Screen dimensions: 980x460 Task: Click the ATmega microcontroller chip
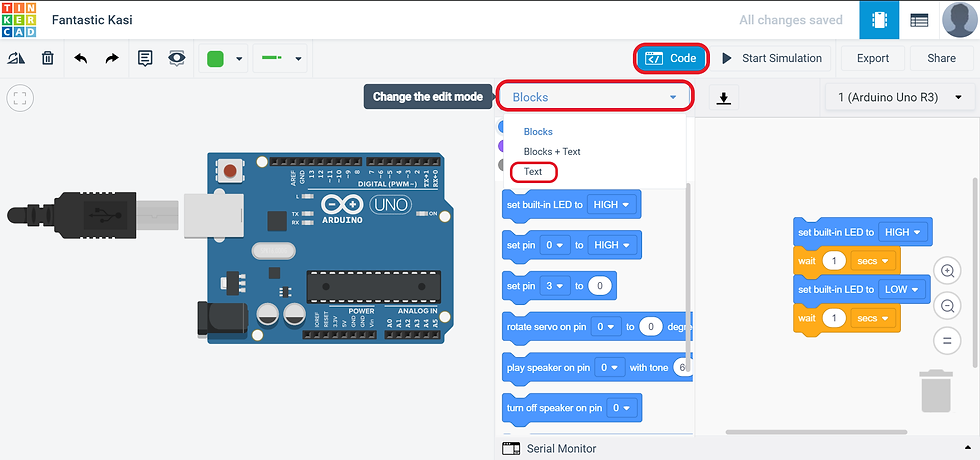tap(373, 286)
